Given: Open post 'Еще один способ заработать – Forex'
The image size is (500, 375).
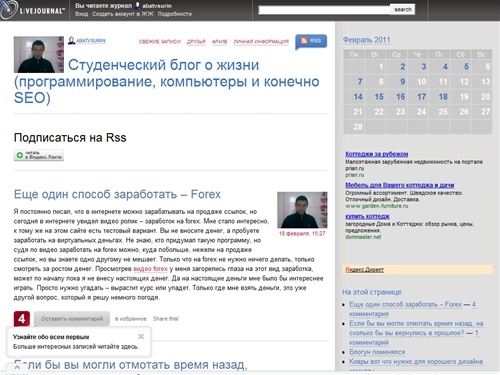Looking at the screenshot, I should pos(117,194).
